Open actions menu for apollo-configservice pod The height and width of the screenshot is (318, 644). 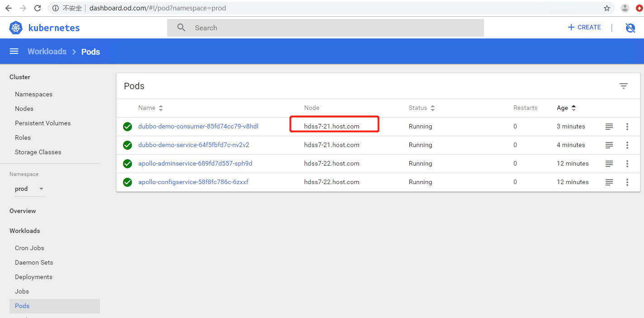pos(627,182)
